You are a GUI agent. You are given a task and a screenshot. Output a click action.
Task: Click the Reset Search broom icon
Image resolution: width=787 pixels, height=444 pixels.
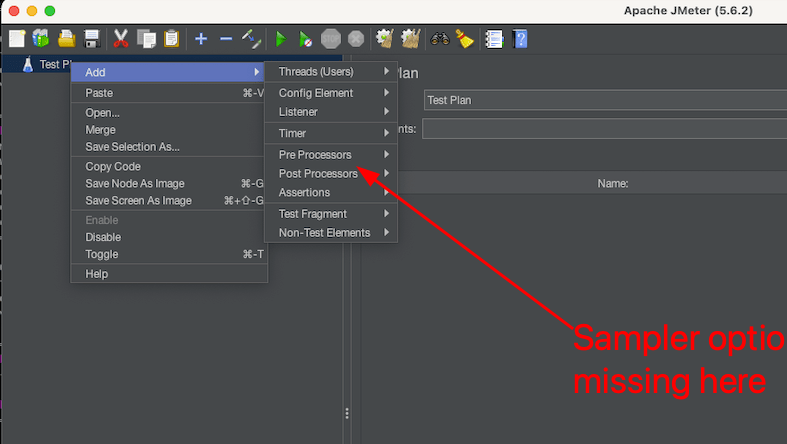click(x=465, y=39)
